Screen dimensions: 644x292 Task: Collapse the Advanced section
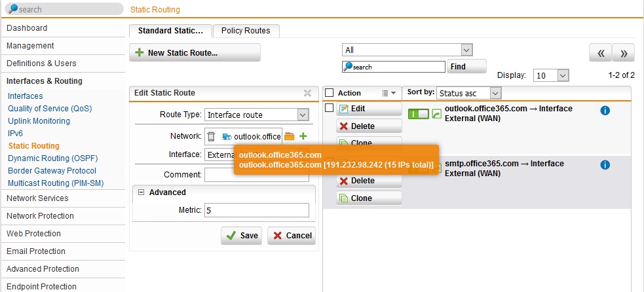(141, 192)
